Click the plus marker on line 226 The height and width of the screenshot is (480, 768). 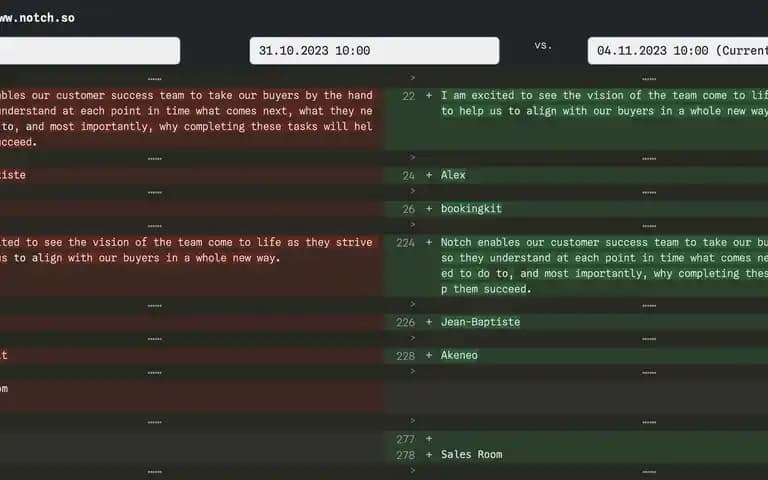coord(429,322)
